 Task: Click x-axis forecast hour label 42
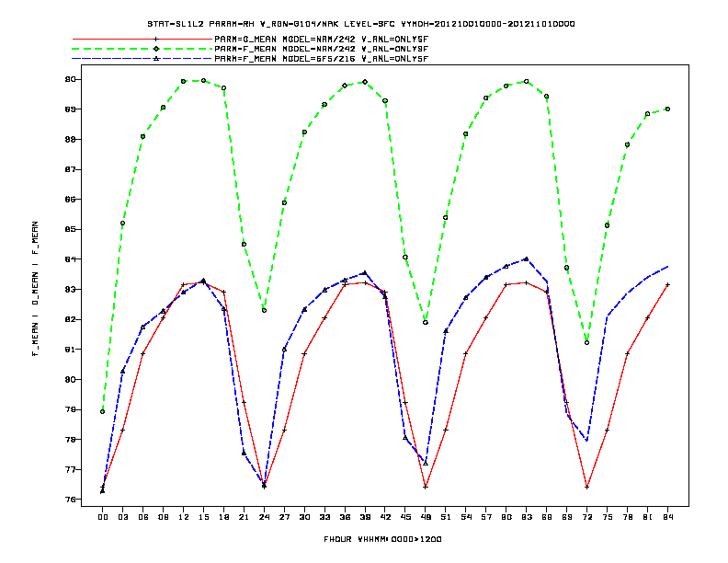pos(385,517)
